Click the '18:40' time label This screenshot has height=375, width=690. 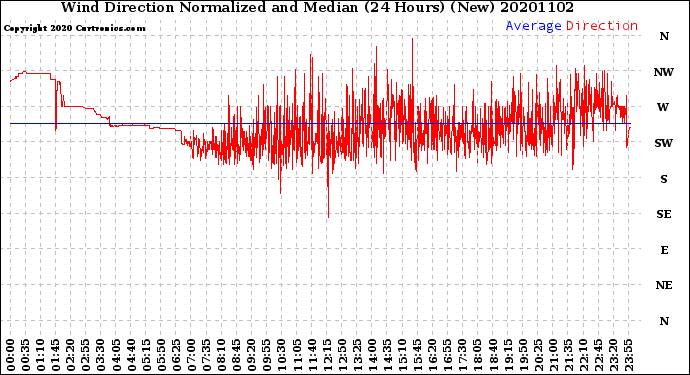[x=493, y=355]
